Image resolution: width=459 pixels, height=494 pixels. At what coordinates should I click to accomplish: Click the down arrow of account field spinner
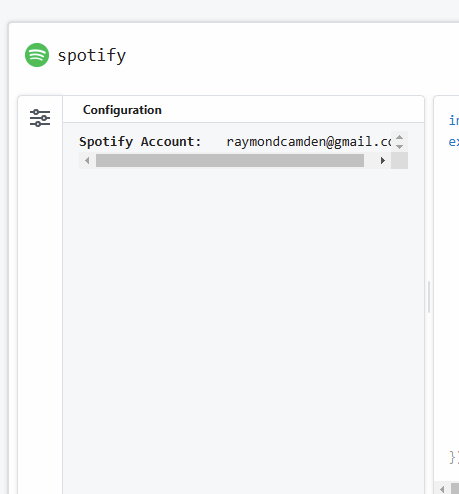pos(399,147)
